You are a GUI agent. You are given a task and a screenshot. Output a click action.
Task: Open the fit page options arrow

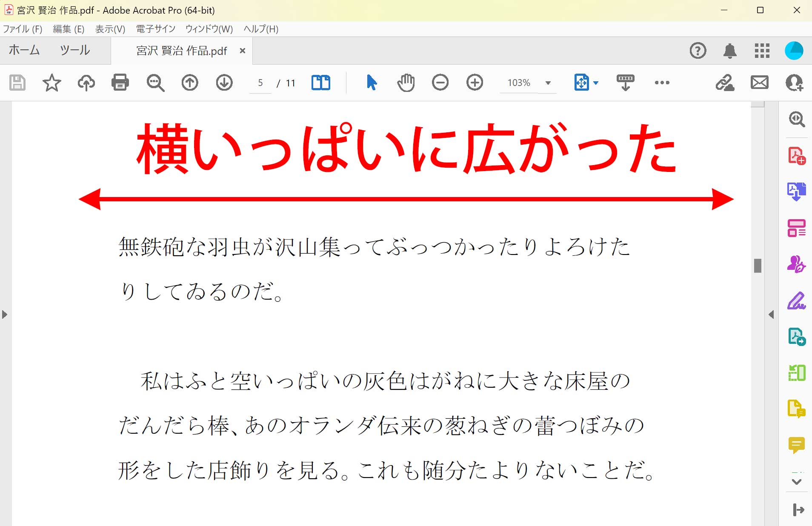coord(596,83)
